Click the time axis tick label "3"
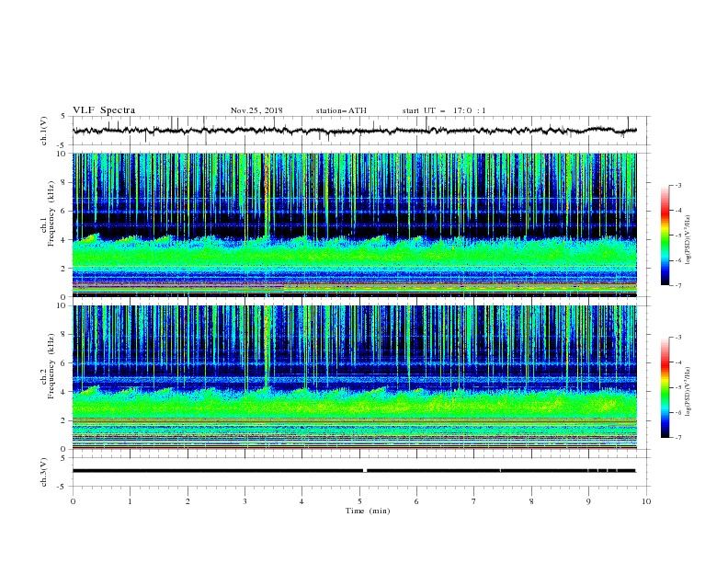The width and height of the screenshot is (728, 563). pos(245,501)
